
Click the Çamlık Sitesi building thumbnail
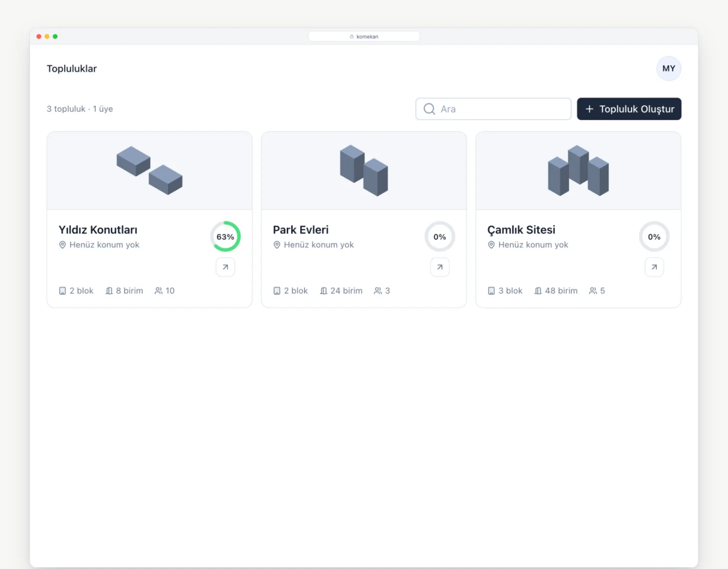[578, 170]
